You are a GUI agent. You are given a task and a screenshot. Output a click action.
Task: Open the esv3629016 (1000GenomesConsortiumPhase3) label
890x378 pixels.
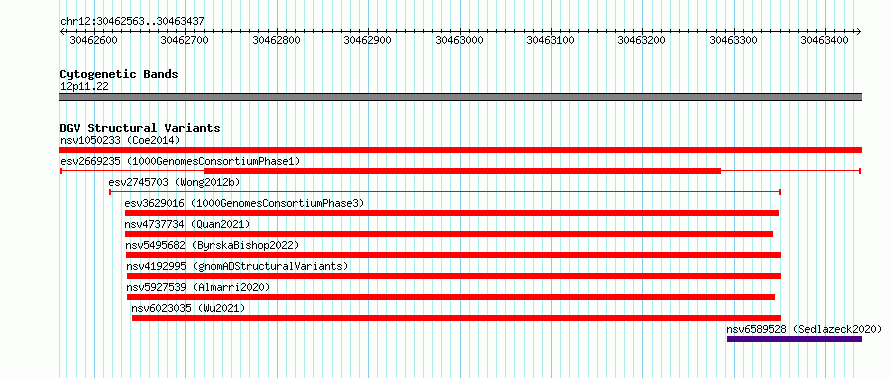tap(244, 203)
